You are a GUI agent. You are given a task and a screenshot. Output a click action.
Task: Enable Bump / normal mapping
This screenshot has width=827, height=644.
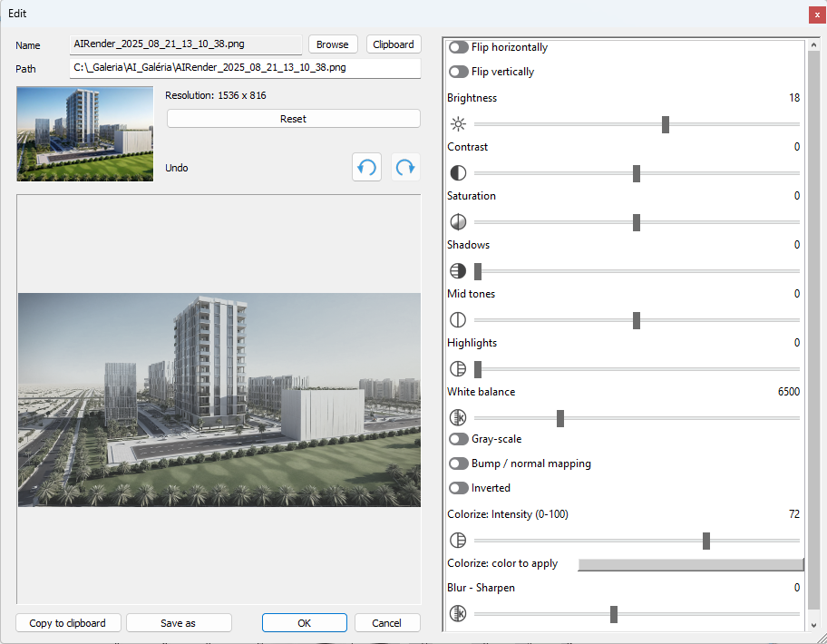459,463
